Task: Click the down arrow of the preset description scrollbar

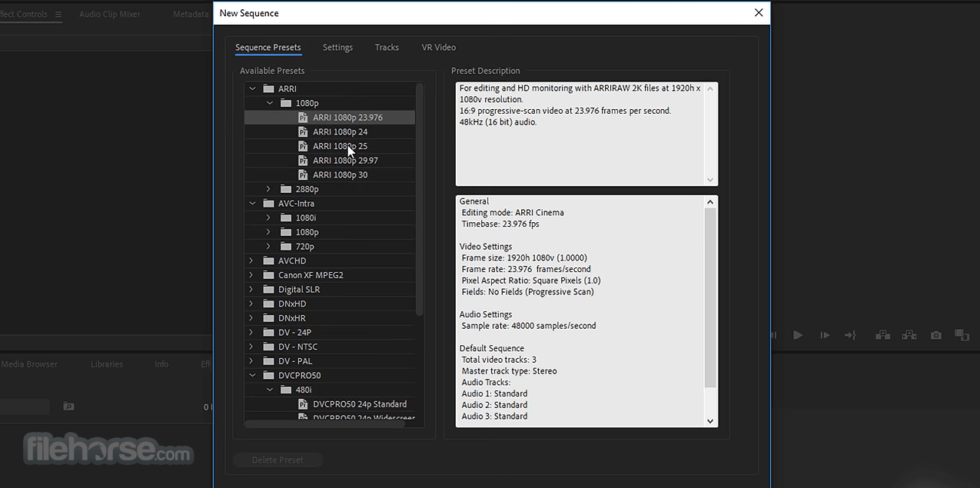Action: tap(710, 179)
